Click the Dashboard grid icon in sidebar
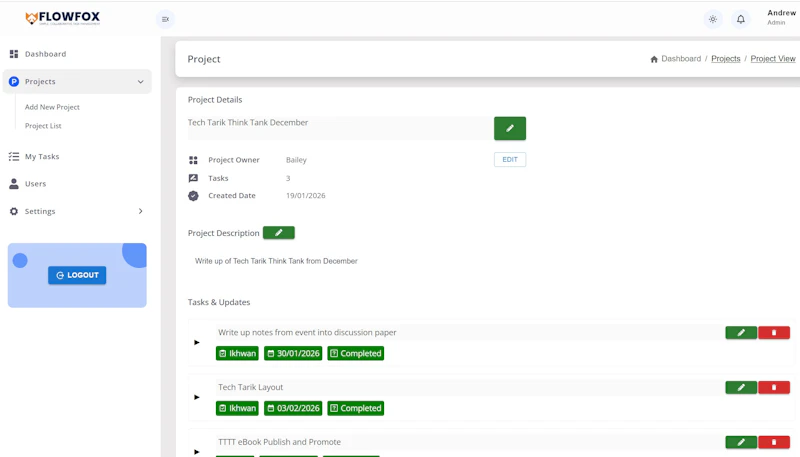Viewport: 800px width, 457px height. [x=14, y=54]
